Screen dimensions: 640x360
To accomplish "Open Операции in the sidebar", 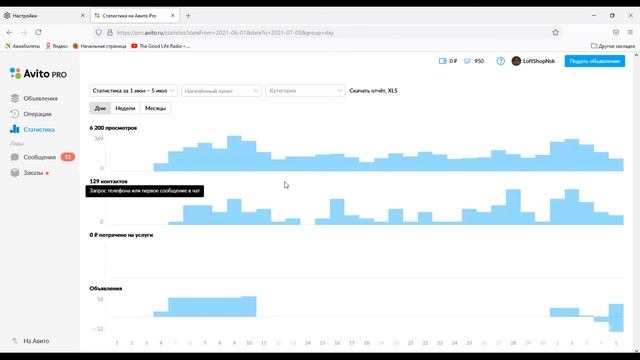I will (37, 114).
